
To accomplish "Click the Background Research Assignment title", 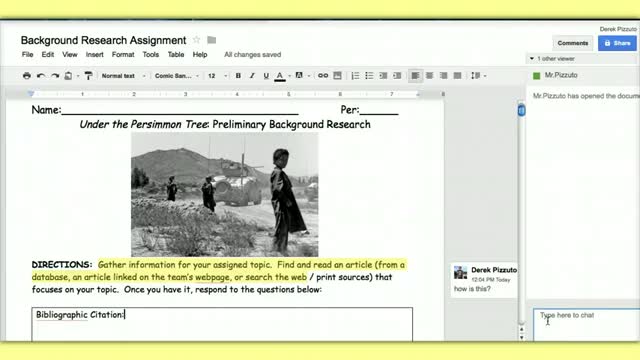I will tap(103, 40).
